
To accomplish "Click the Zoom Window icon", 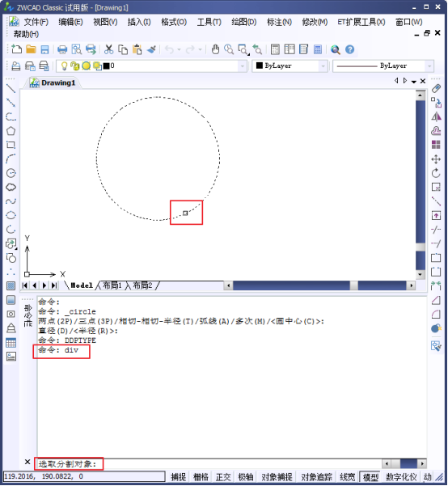I will [x=243, y=49].
